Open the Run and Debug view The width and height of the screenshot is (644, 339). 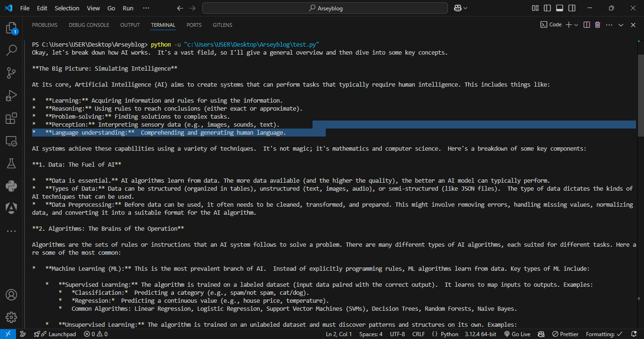[x=11, y=96]
